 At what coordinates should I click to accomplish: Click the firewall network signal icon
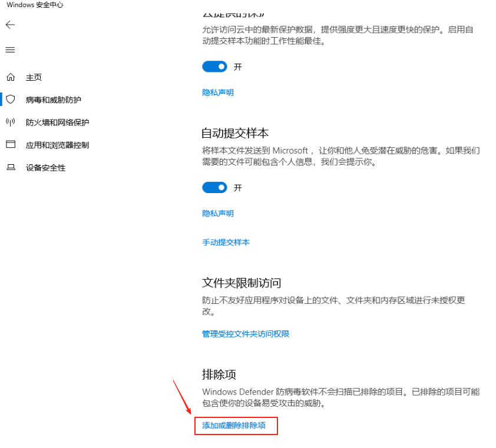(x=10, y=122)
